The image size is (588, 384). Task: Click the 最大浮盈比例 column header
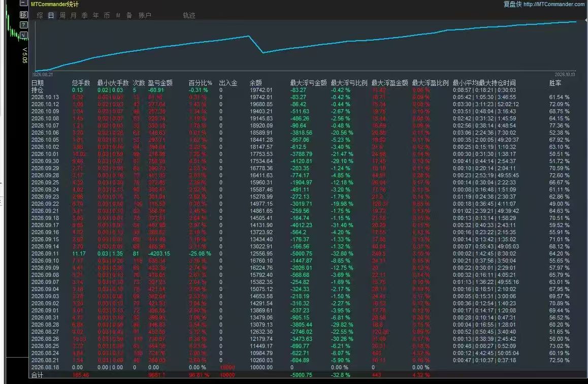tap(431, 83)
